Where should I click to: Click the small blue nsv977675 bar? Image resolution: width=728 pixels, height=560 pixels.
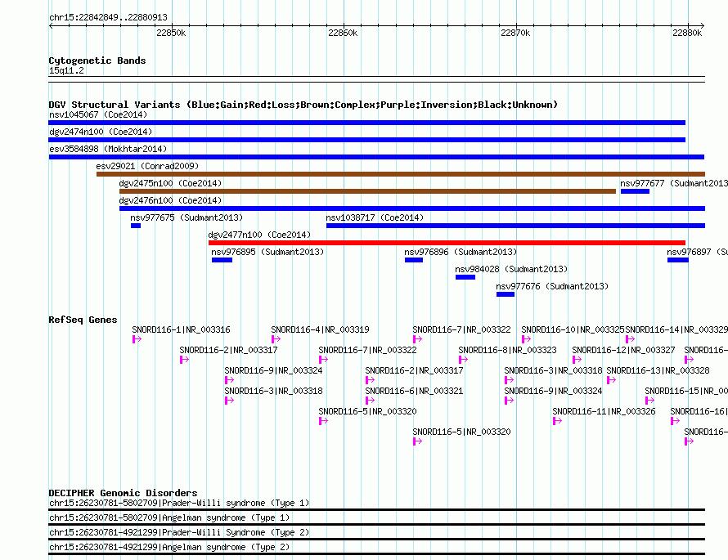point(136,226)
